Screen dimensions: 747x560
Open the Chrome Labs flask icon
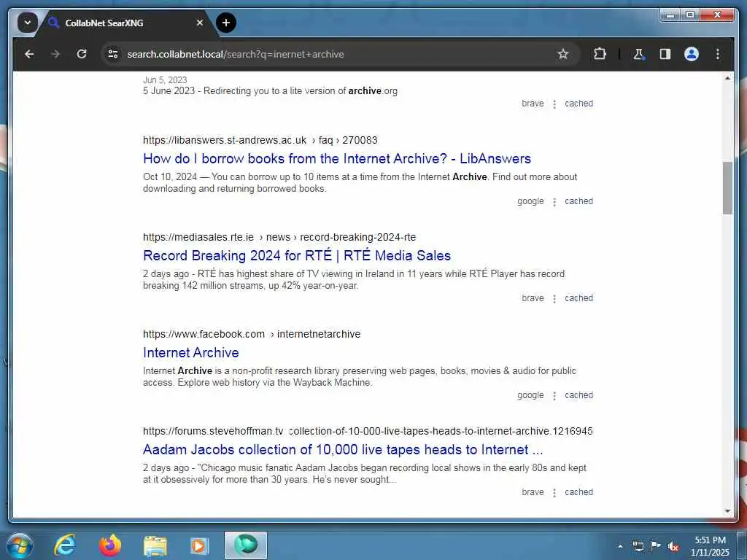coord(638,54)
